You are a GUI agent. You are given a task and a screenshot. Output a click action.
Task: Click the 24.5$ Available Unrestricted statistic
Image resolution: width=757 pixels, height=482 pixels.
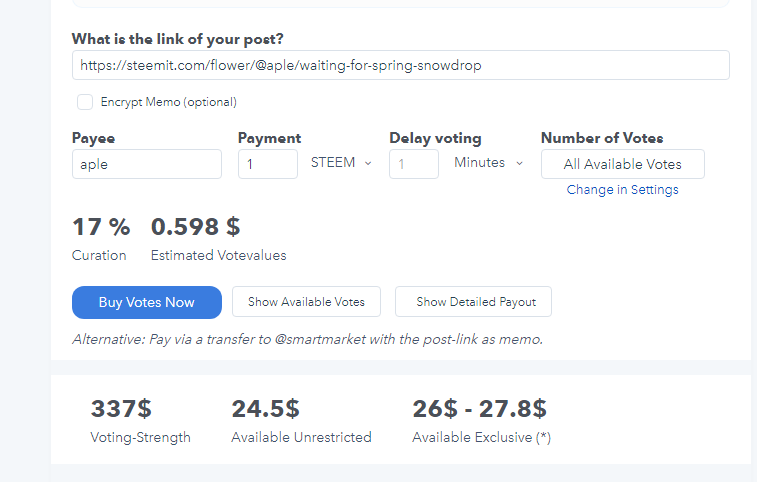(266, 409)
